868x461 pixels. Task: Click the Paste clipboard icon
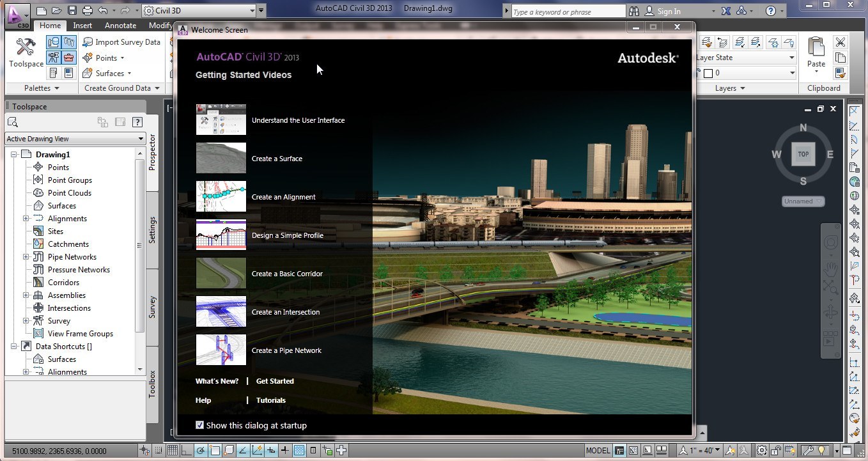pos(816,51)
